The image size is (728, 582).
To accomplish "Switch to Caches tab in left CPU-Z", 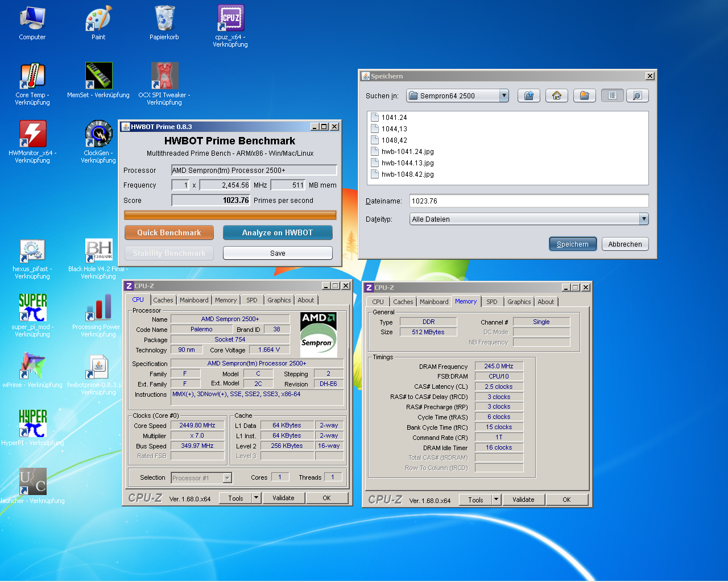I will (163, 300).
